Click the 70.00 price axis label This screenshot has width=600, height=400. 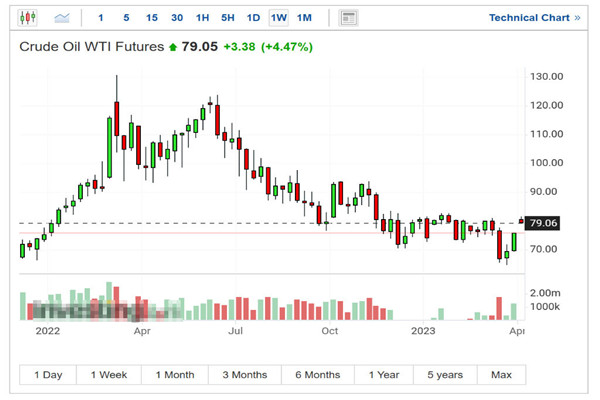pos(543,249)
